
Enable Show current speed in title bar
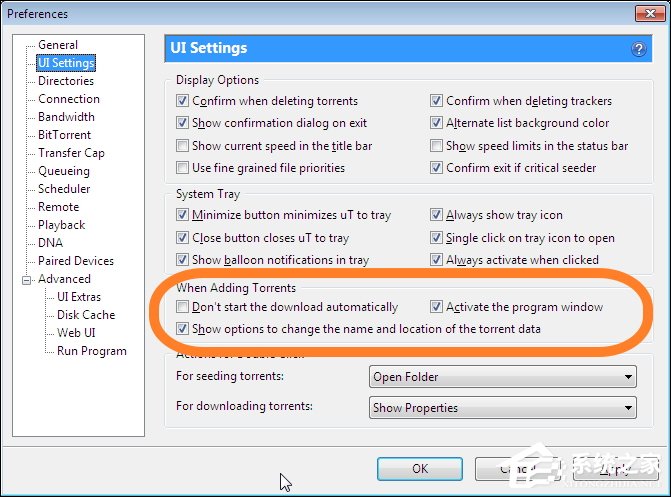tap(182, 146)
